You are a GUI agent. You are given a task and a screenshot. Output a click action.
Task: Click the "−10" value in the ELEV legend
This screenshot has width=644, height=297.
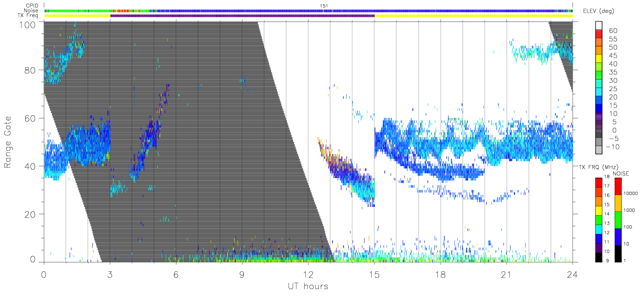(x=611, y=147)
